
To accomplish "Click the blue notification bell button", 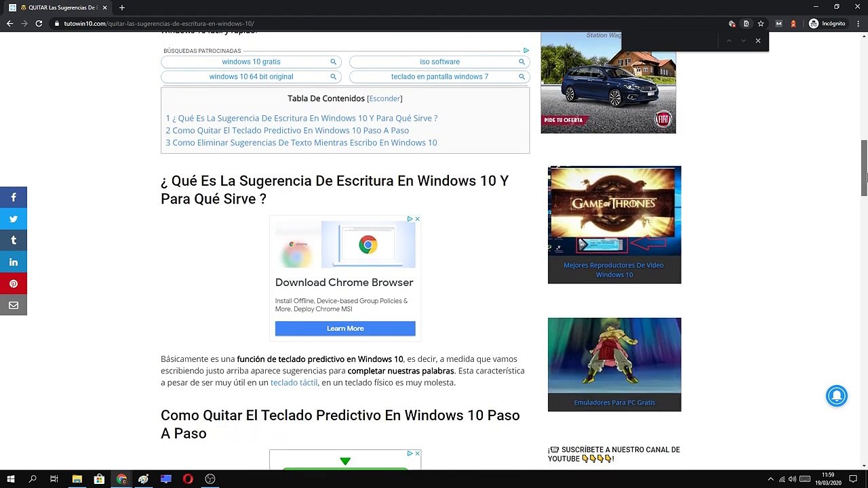I will [x=837, y=396].
